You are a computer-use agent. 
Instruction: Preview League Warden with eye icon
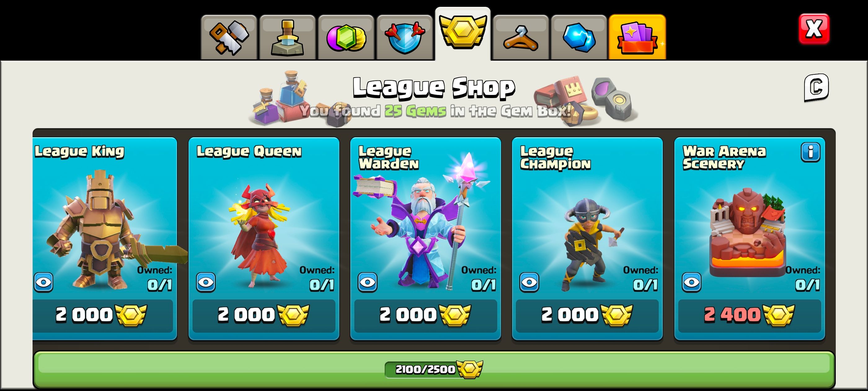(368, 282)
